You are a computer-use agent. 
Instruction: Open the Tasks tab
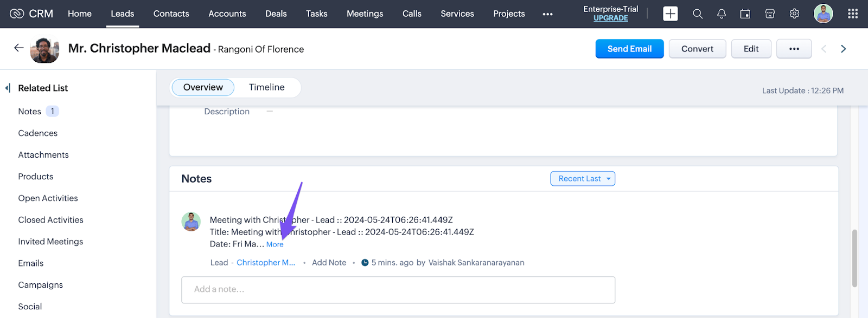[x=317, y=14]
